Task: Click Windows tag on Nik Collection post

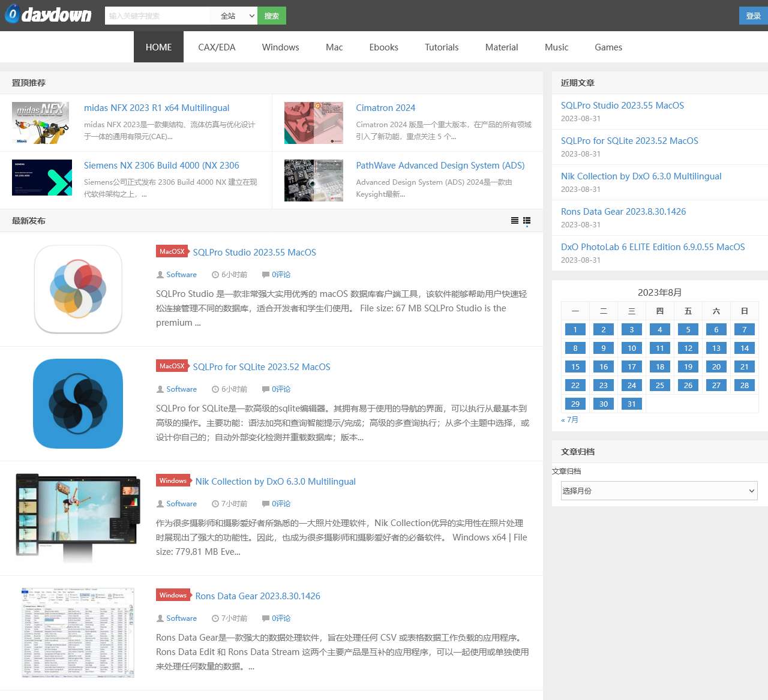Action: click(173, 481)
